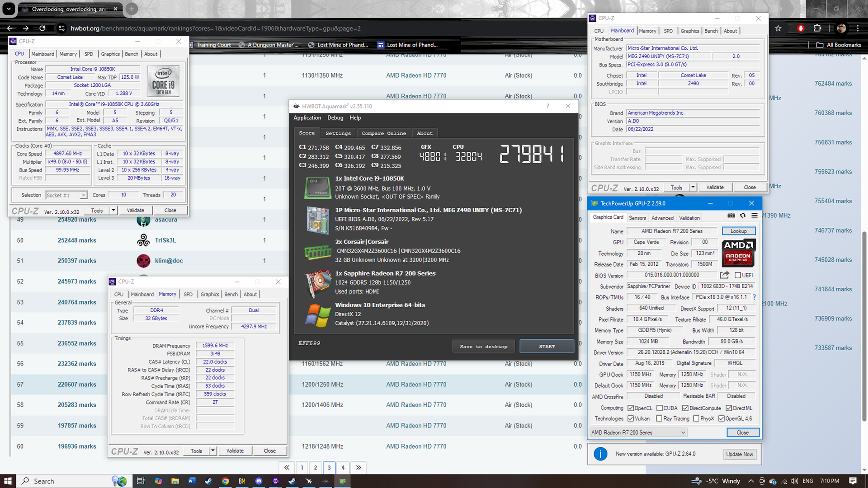Viewport: 868px width, 488px height.
Task: Click the hwbot page vertical scrollbar
Action: pos(864,328)
